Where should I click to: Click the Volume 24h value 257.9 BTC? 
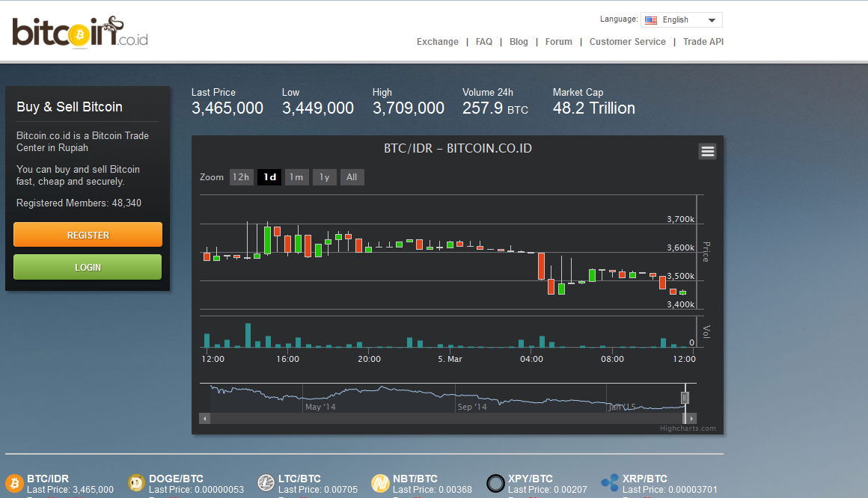[495, 108]
